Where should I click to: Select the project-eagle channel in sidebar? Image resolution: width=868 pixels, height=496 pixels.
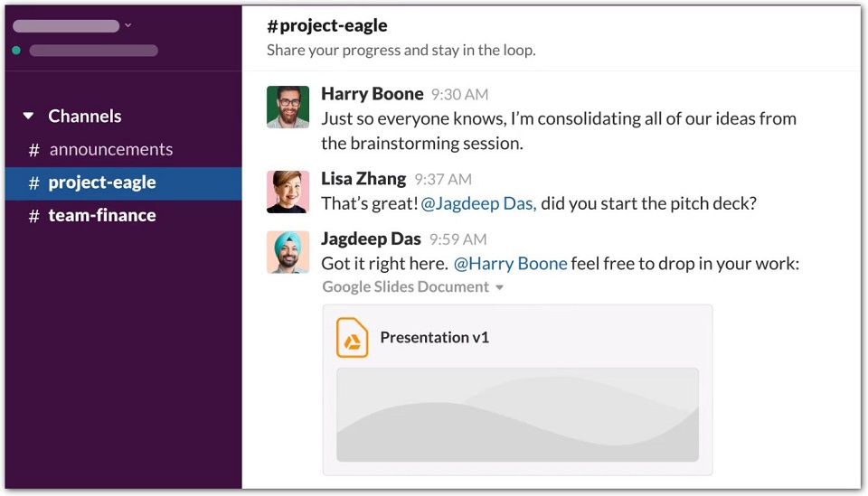pyautogui.click(x=101, y=182)
